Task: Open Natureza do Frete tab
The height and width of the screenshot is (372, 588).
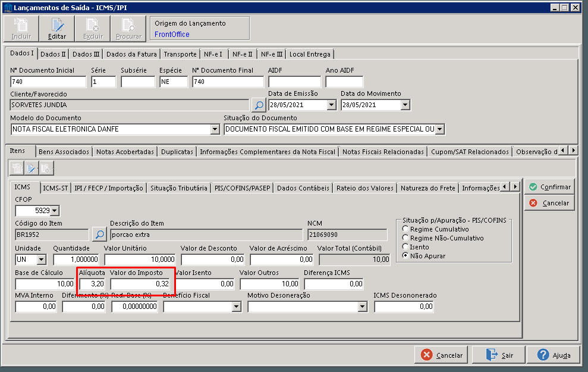Action: click(428, 188)
